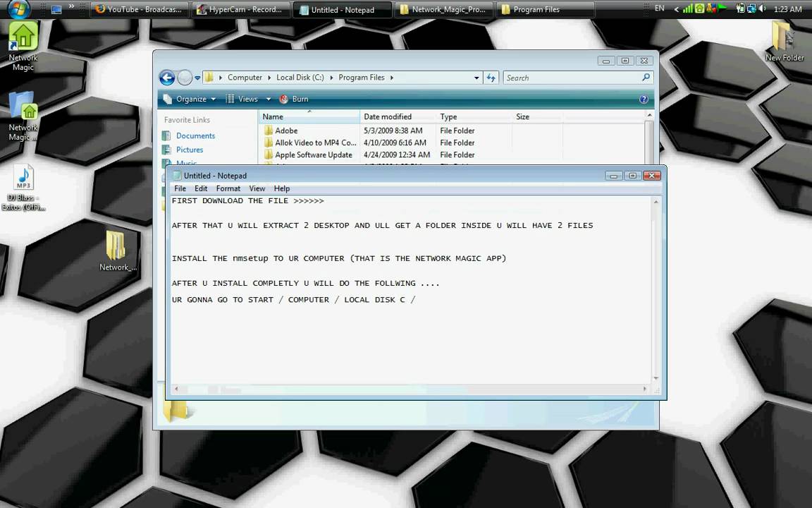The height and width of the screenshot is (508, 812).
Task: Open address bar history dropdown
Action: coord(476,78)
